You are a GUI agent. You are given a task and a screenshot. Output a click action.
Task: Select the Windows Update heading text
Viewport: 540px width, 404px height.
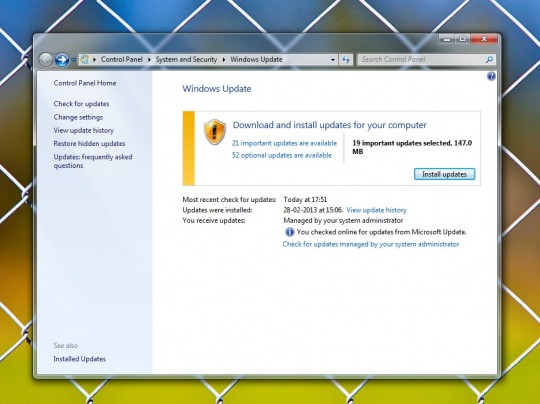[217, 89]
